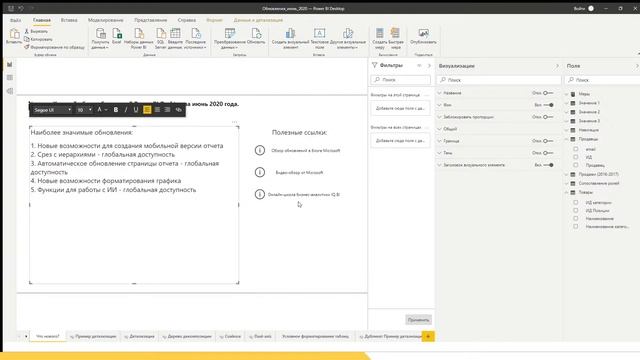Expand the Название formatting section
The height and width of the screenshot is (360, 640).
click(x=440, y=93)
